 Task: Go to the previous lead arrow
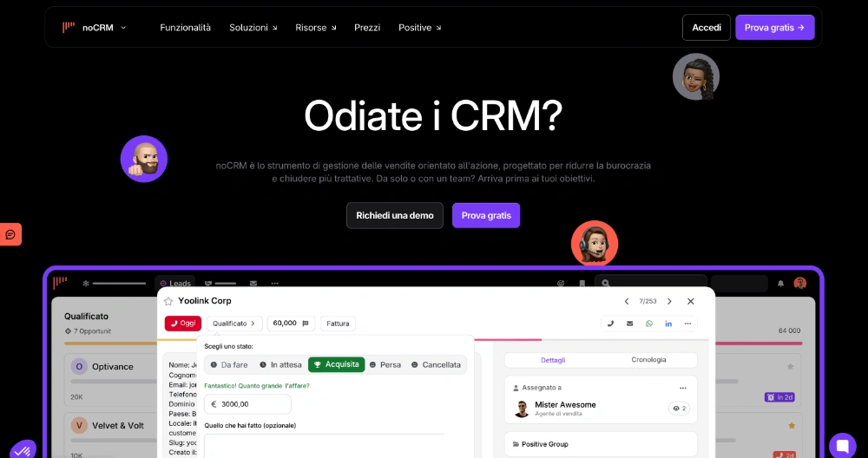[x=627, y=301]
